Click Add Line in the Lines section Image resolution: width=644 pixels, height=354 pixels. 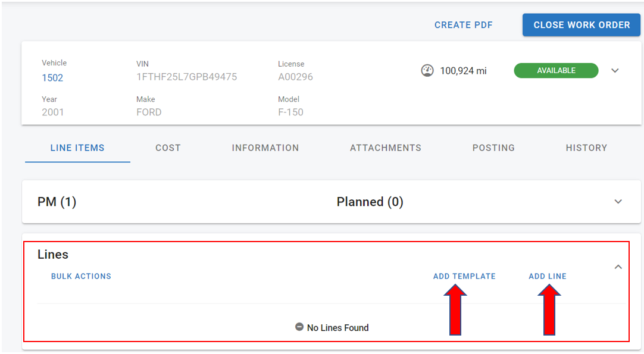(548, 276)
